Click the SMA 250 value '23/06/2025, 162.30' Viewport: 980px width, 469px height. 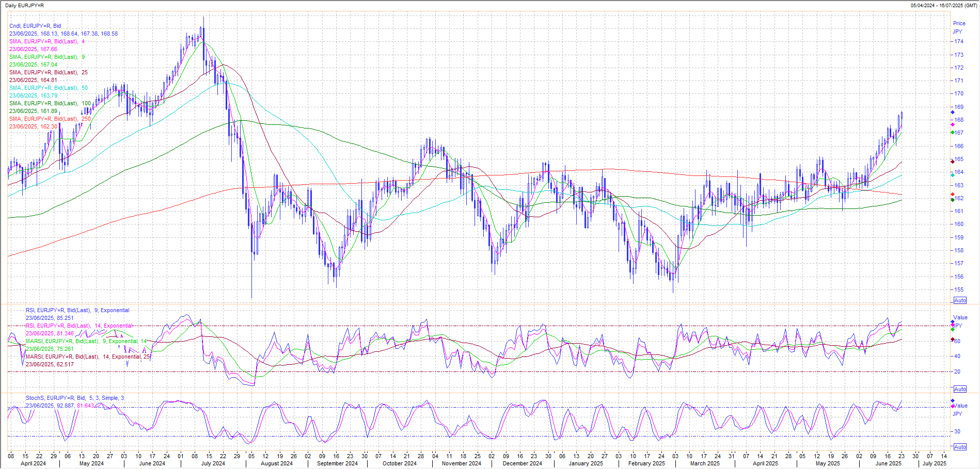(x=33, y=126)
